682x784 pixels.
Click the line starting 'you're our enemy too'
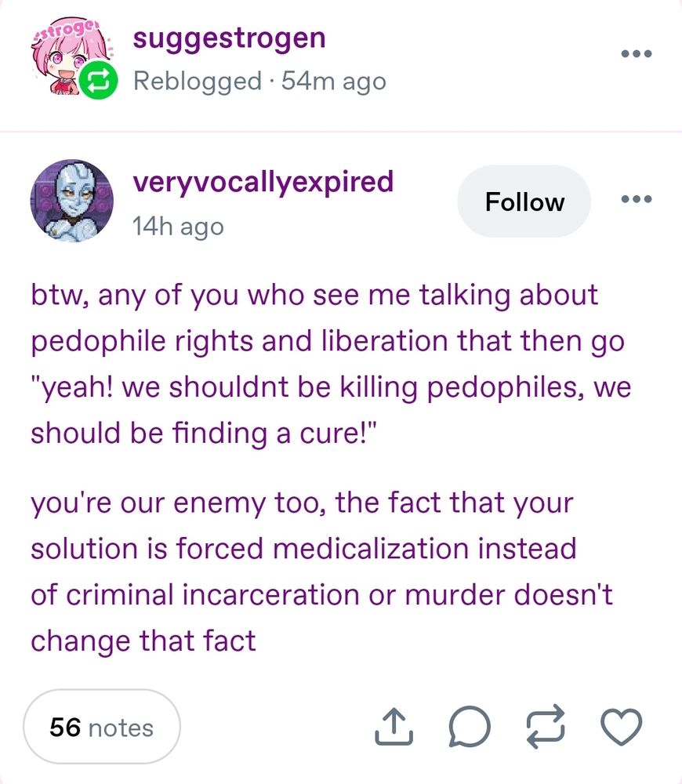[x=302, y=503]
